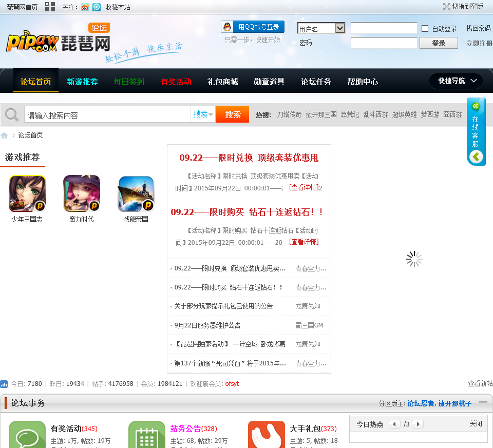Collapse the 在线客服 panel with green arrow

pos(476,157)
